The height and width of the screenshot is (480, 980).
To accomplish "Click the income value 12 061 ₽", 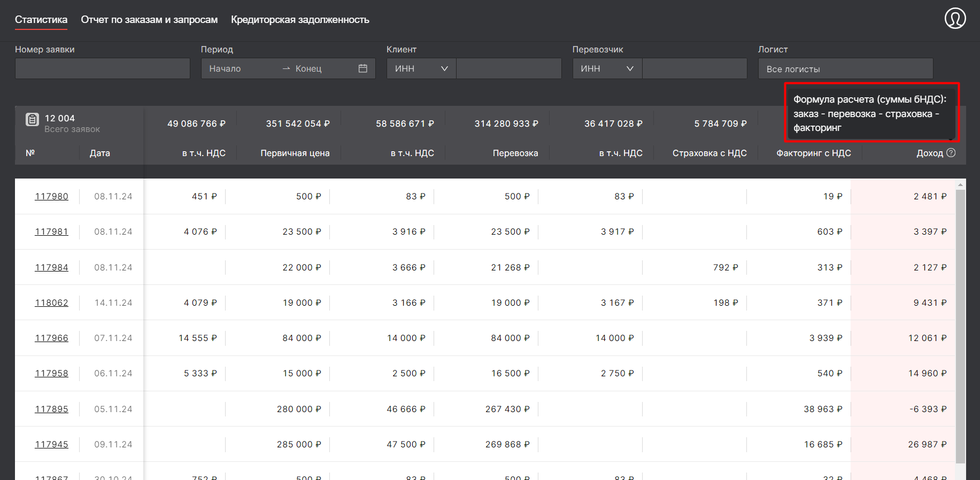I will click(x=928, y=338).
